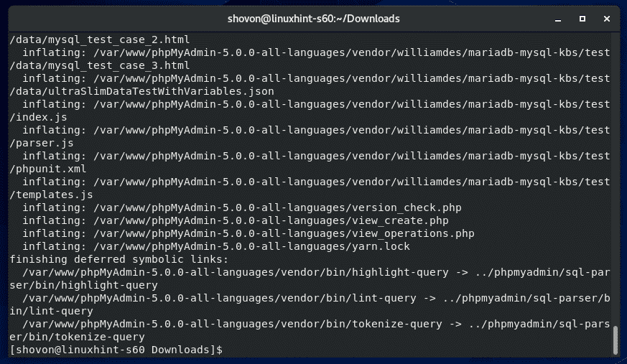Click the /parser.js path text
This screenshot has width=627, height=364.
click(x=42, y=143)
